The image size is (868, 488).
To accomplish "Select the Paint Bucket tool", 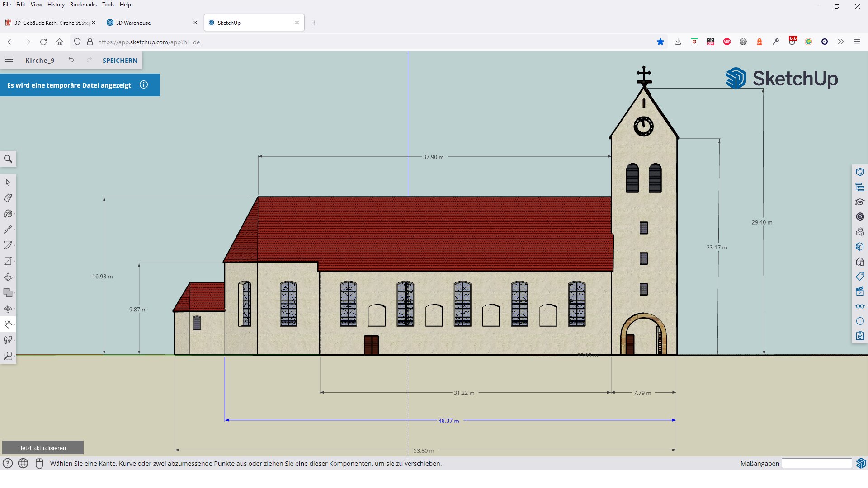I will [x=8, y=214].
